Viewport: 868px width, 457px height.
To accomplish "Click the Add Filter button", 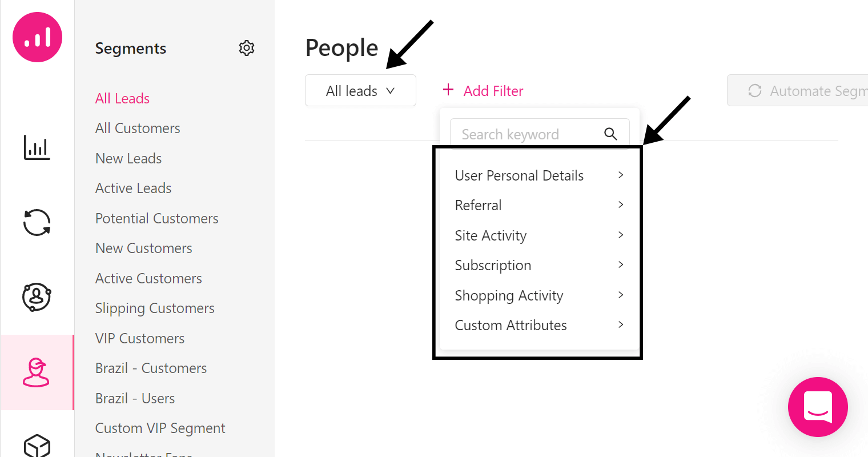I will click(x=483, y=91).
